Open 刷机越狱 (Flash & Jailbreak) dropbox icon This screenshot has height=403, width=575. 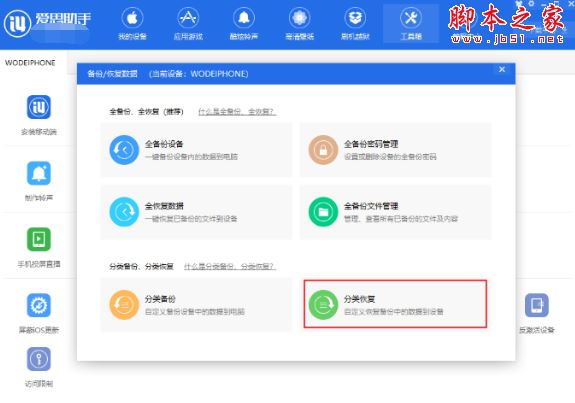pyautogui.click(x=355, y=17)
